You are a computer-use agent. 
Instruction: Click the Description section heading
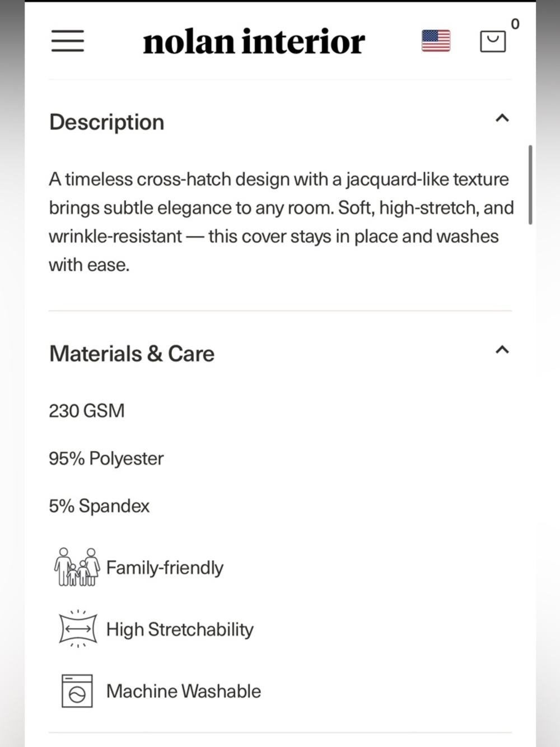106,122
